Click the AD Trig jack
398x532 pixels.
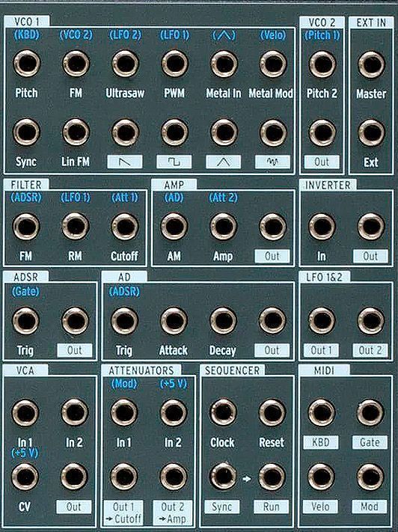tap(124, 320)
